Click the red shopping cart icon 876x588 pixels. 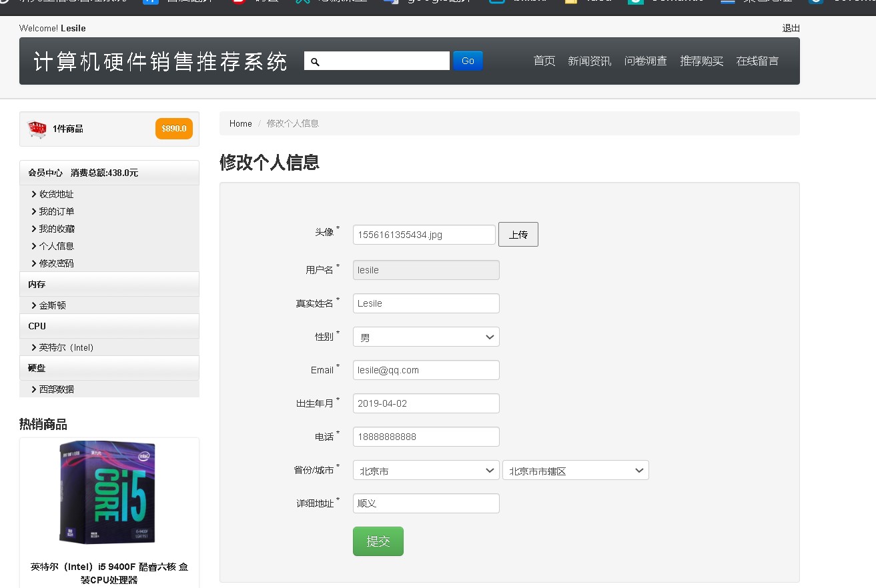tap(37, 129)
